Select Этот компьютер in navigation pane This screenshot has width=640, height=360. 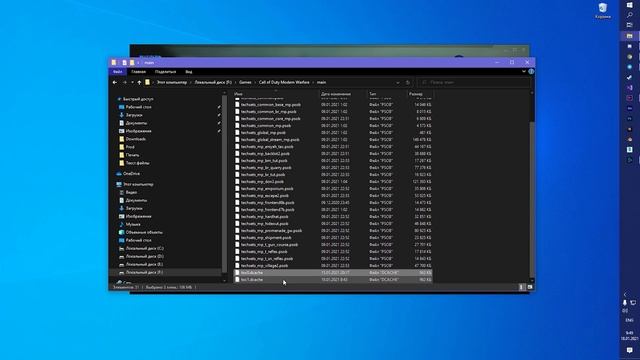pyautogui.click(x=138, y=184)
